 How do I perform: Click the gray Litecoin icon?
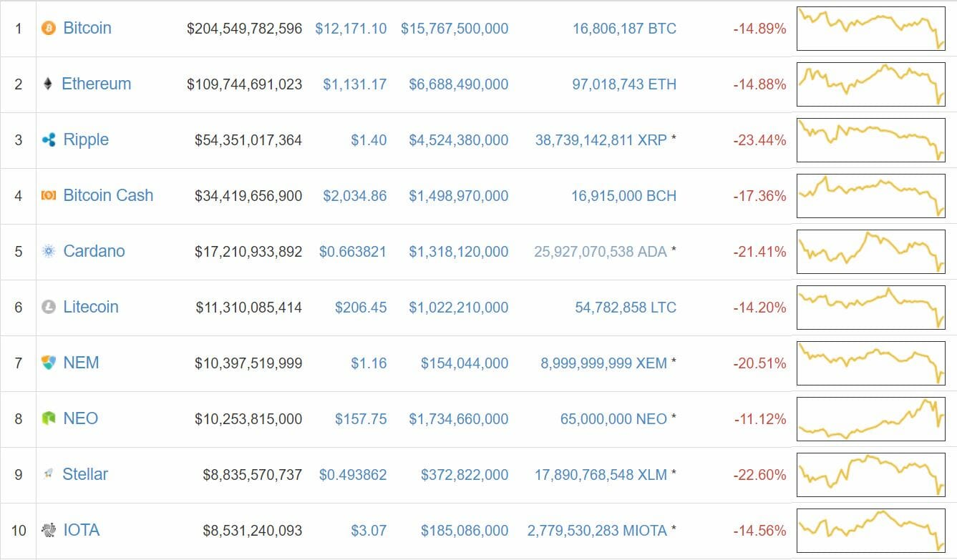[49, 308]
